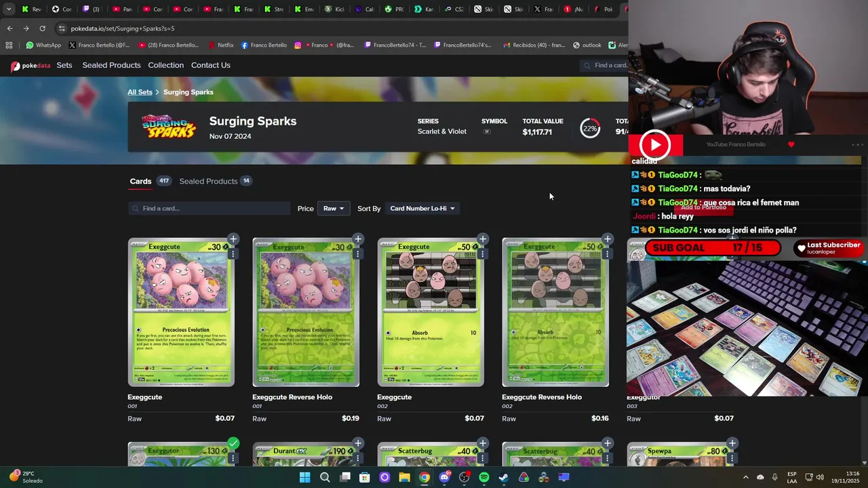Open options menu on Spewpa card
This screenshot has width=868, height=488.
click(732, 458)
